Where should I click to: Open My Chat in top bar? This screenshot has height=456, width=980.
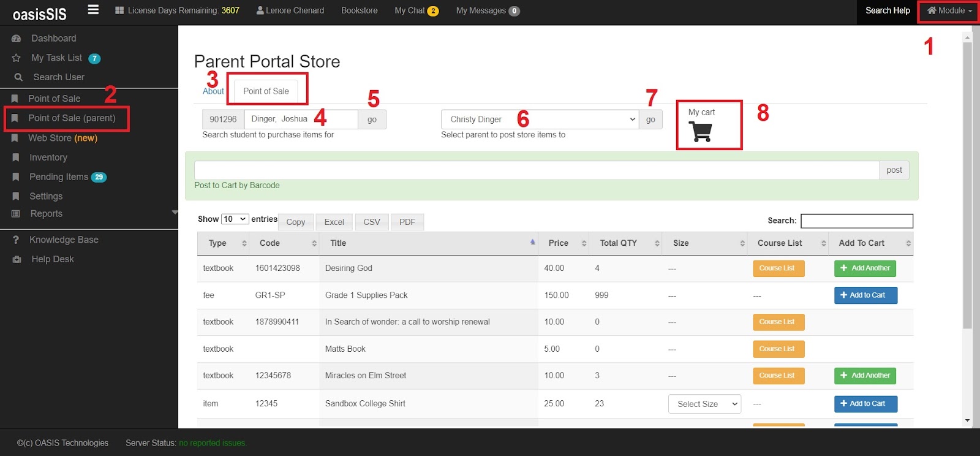[x=417, y=10]
